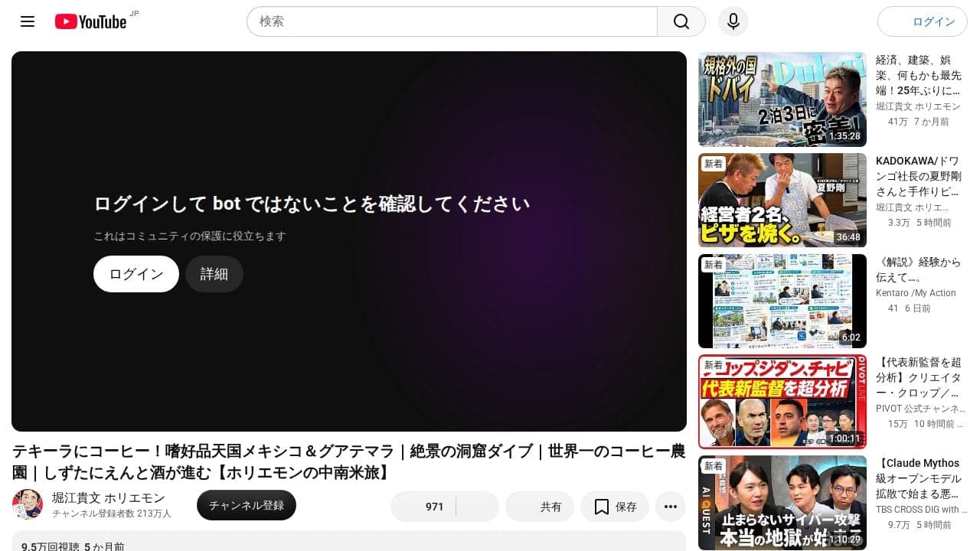Image resolution: width=980 pixels, height=551 pixels.
Task: Open the 6:02 slide explanation thumbnail
Action: coord(782,301)
